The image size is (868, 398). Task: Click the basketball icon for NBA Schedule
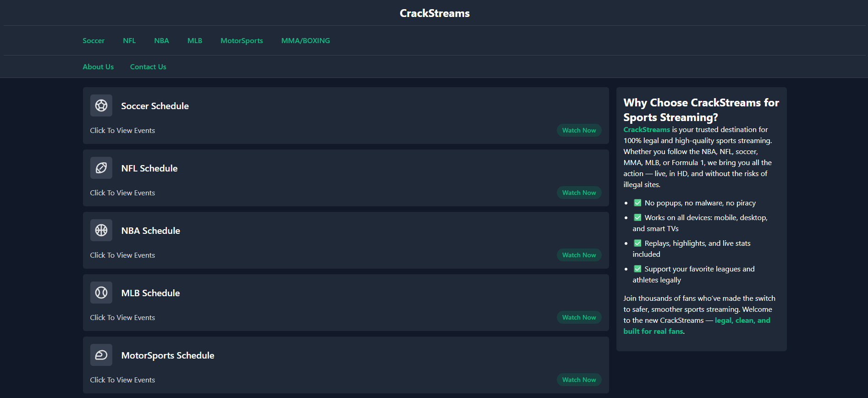pos(101,230)
